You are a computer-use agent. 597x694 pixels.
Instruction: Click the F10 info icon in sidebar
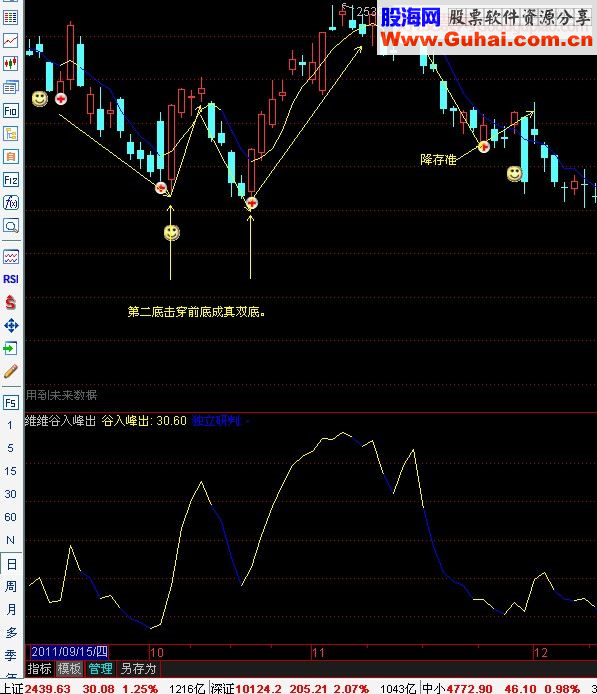(11, 111)
